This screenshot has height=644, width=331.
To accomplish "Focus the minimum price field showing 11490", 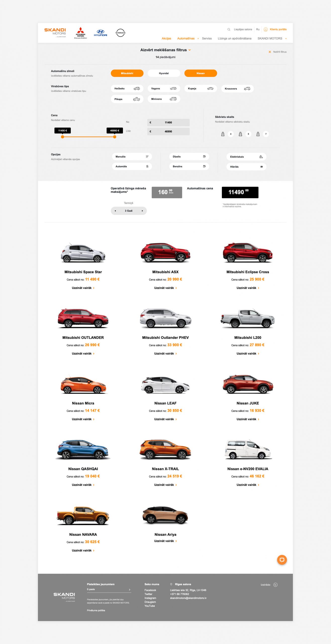I will [x=168, y=123].
